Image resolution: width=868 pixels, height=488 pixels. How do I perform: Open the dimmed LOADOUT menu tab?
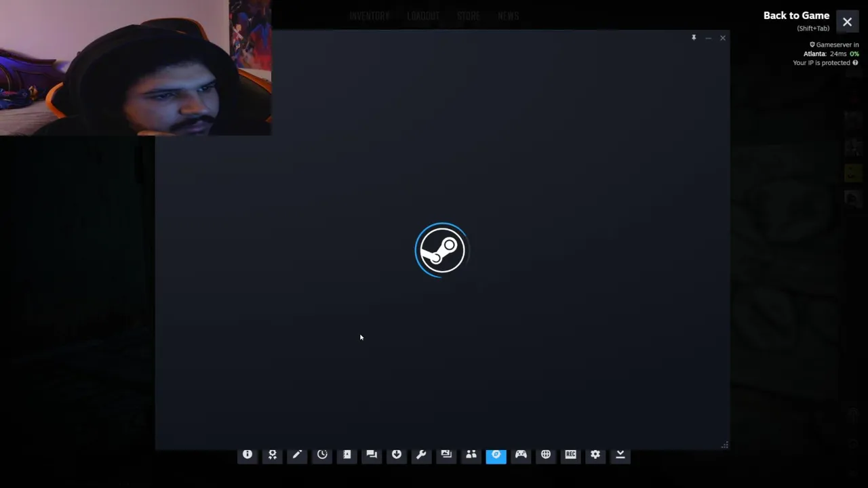(423, 16)
